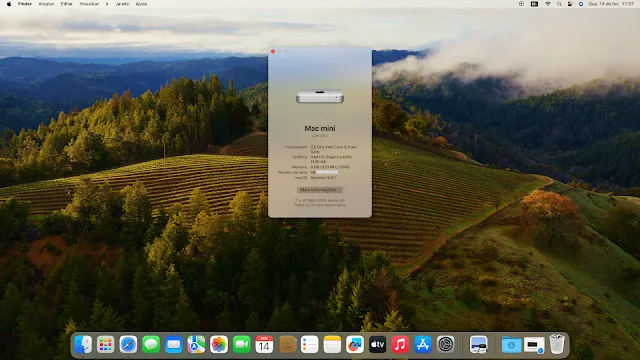Viewport: 640px width, 360px height.
Task: Open the Messages app in Dock
Action: point(151,344)
